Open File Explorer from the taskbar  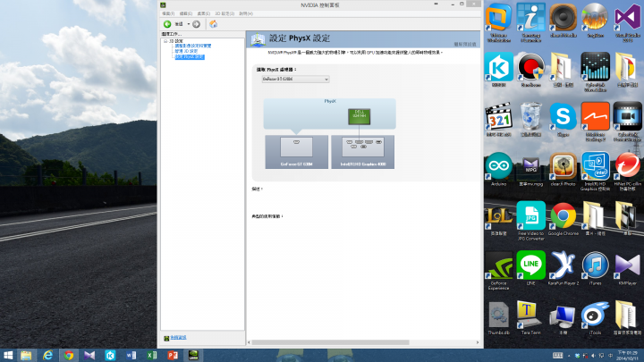coord(26,356)
